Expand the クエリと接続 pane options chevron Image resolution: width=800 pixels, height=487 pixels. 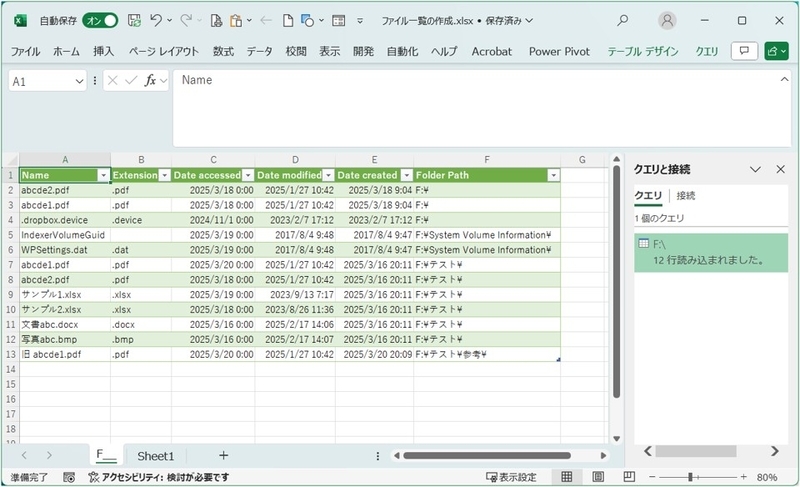tap(755, 169)
